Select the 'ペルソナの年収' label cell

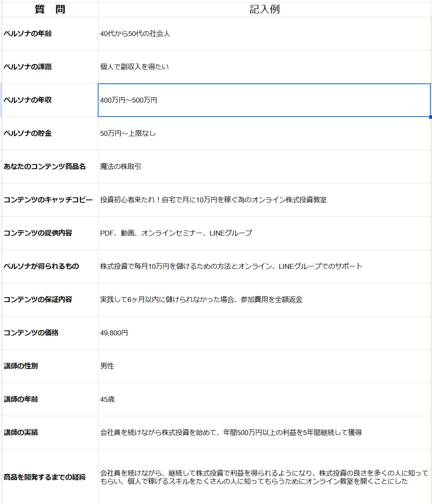coord(50,100)
